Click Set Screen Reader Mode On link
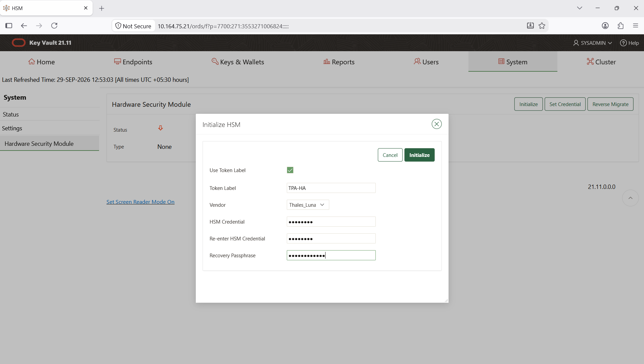Screen dimensions: 644x364 [x=141, y=202]
